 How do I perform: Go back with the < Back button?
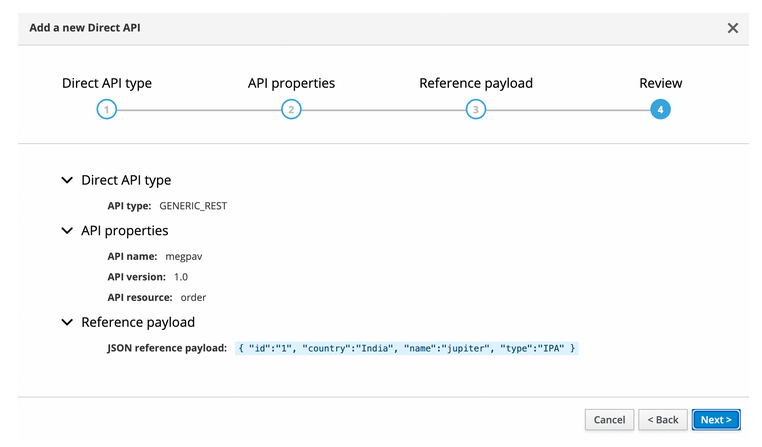(x=662, y=420)
